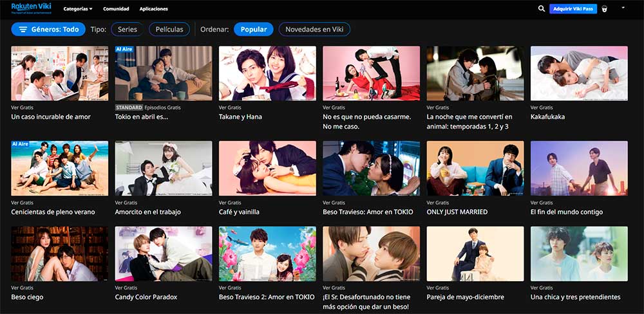Open Cenicientas de pleno verano thumbnail
Viewport: 644px width, 314px height.
(x=59, y=169)
